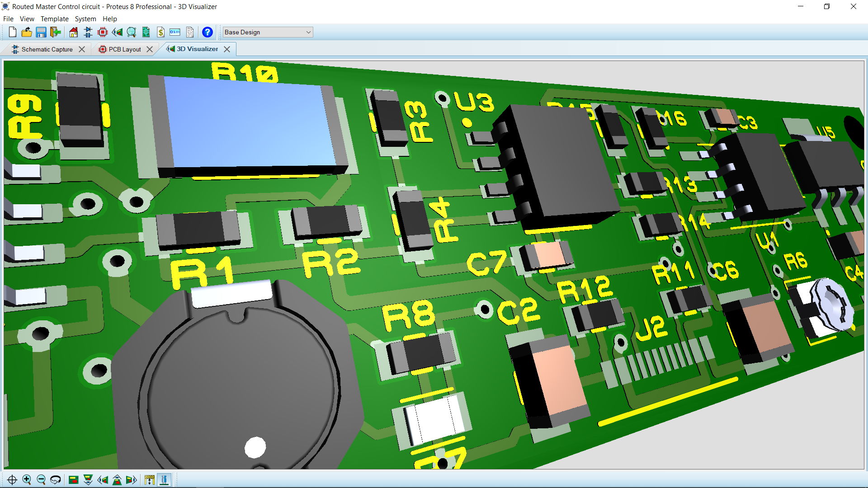Screen dimensions: 868x488
Task: Save the project with the floppy disk icon
Action: tap(41, 32)
